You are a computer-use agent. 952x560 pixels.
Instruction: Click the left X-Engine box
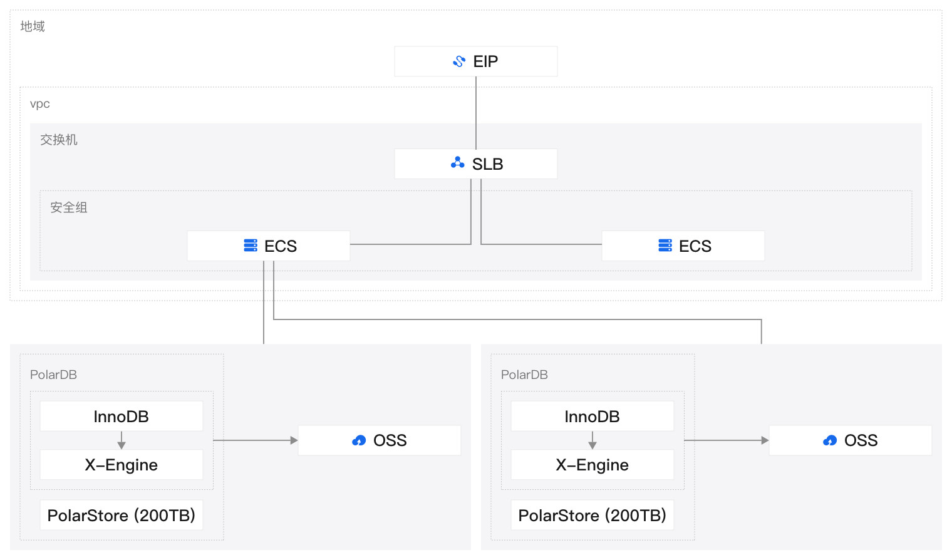122,465
